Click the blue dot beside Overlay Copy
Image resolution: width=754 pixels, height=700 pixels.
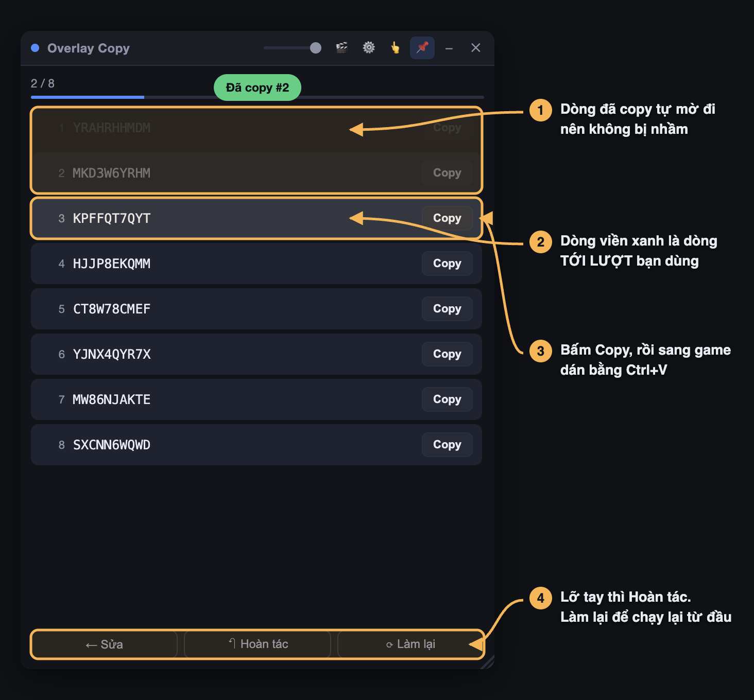pos(35,48)
